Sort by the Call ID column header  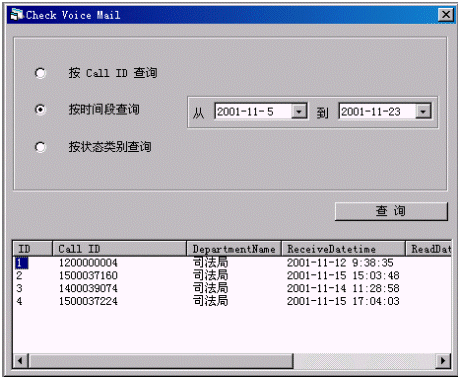[x=119, y=249]
